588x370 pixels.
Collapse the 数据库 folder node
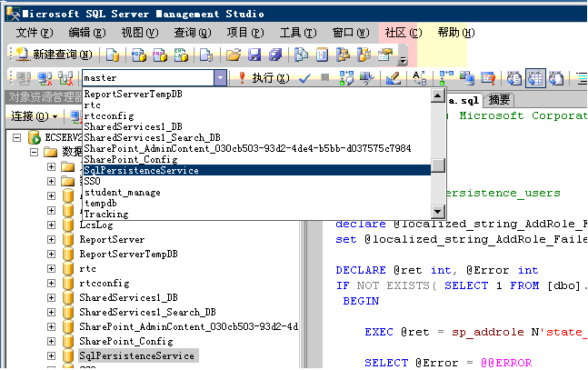click(x=35, y=153)
